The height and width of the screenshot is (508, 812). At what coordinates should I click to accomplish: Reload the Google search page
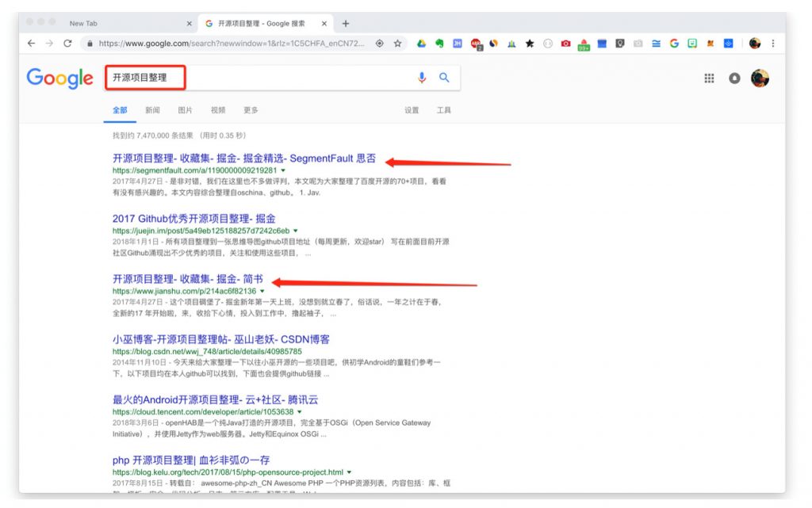(67, 44)
